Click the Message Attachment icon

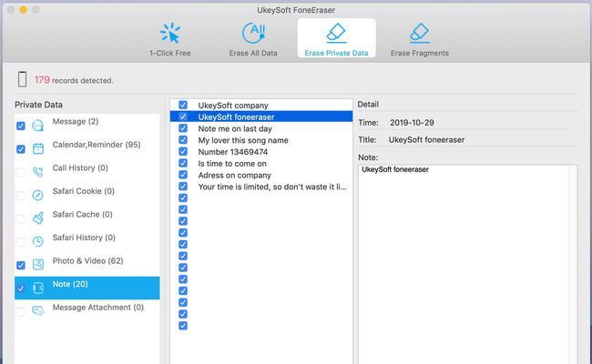37,311
